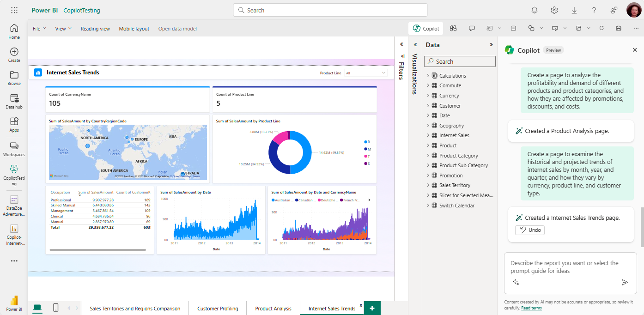Image resolution: width=644 pixels, height=315 pixels.
Task: Open the Read terms link
Action: [x=531, y=308]
